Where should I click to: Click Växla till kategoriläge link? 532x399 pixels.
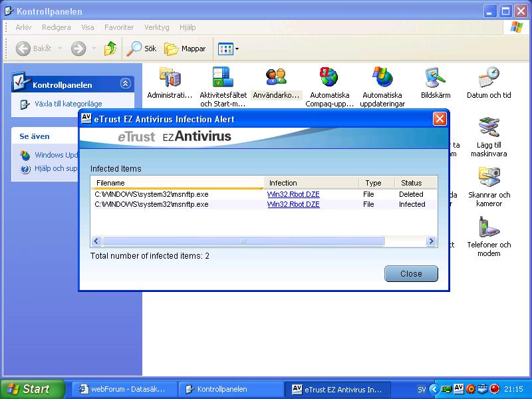[68, 104]
